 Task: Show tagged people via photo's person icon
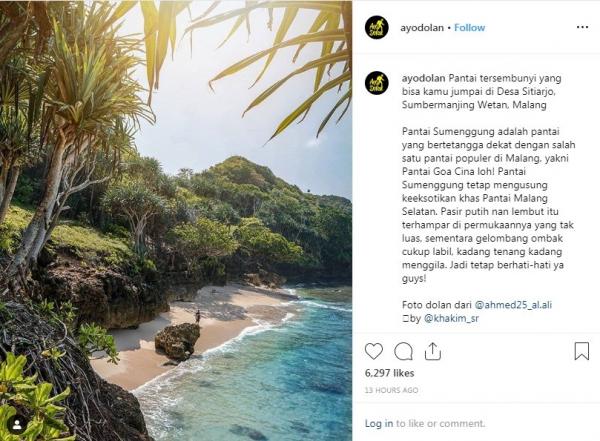(x=17, y=424)
